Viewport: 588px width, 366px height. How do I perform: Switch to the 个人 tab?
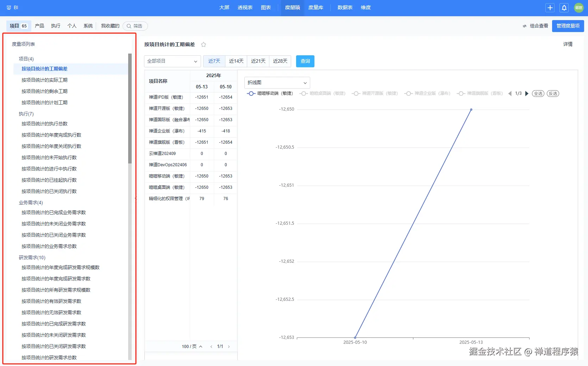[72, 26]
